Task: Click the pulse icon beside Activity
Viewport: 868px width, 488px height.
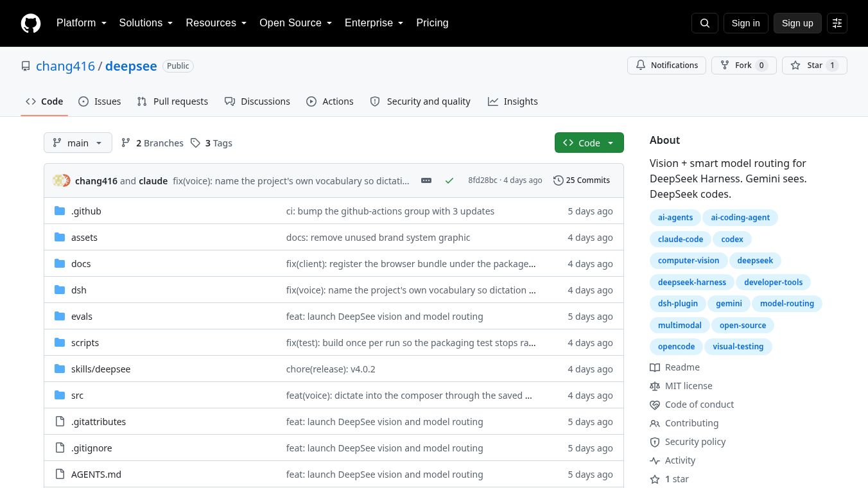Action: click(x=655, y=460)
